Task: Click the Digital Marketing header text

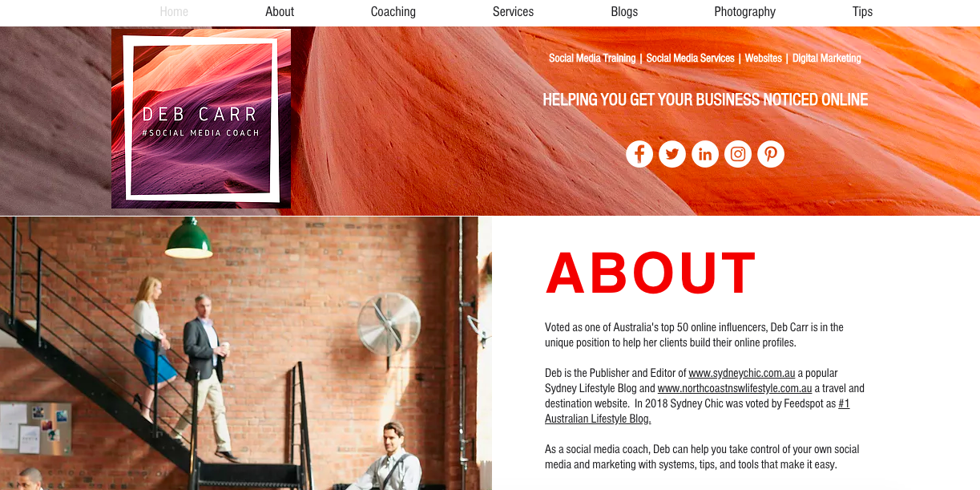Action: click(x=827, y=59)
